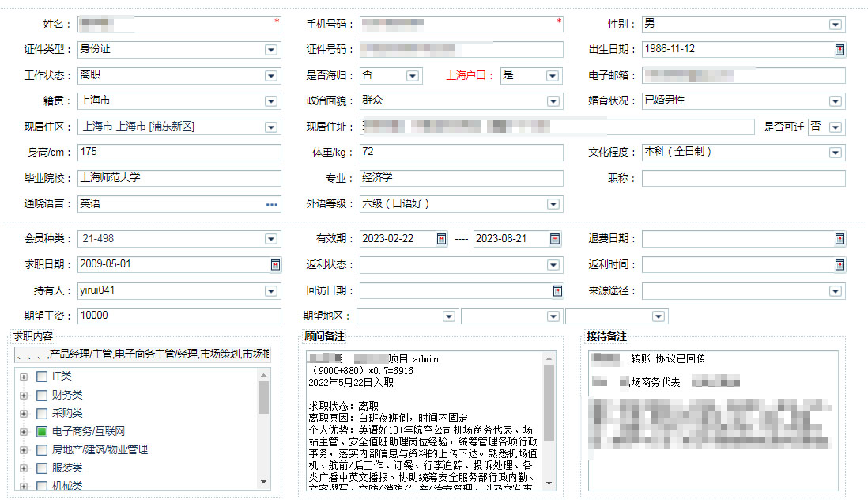Open the 返利时间 calendar picker

coord(840,265)
